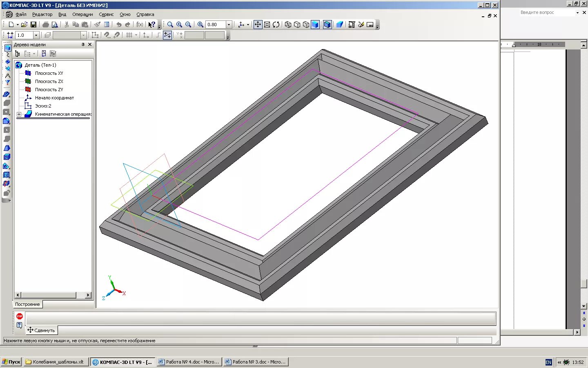This screenshot has height=368, width=588.
Task: Expand the view toolbar options chevron
Action: [378, 27]
